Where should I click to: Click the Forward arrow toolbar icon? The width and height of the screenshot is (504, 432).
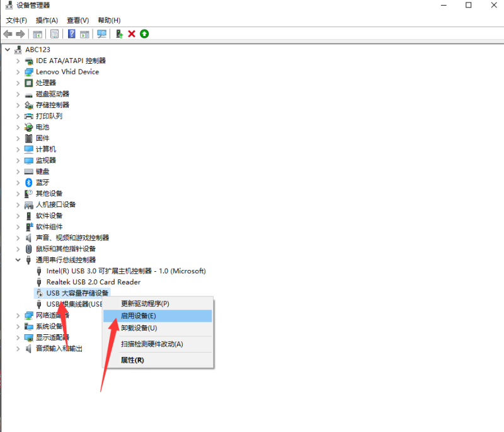click(20, 34)
